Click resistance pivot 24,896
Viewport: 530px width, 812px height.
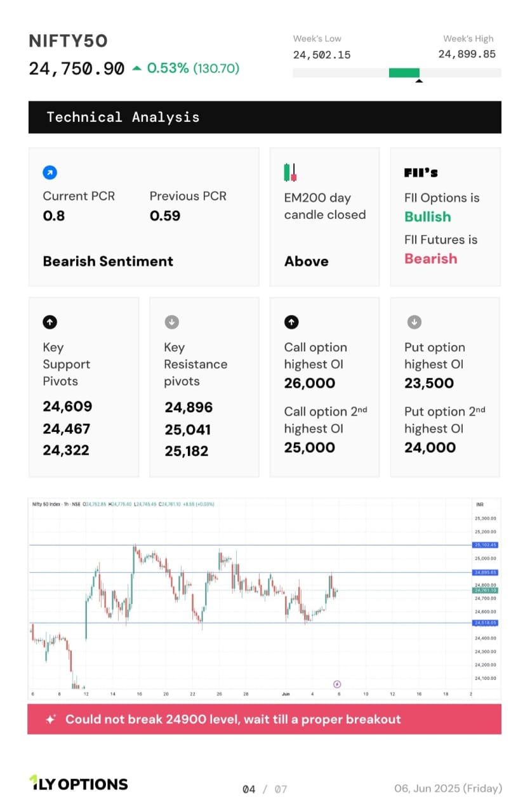189,407
